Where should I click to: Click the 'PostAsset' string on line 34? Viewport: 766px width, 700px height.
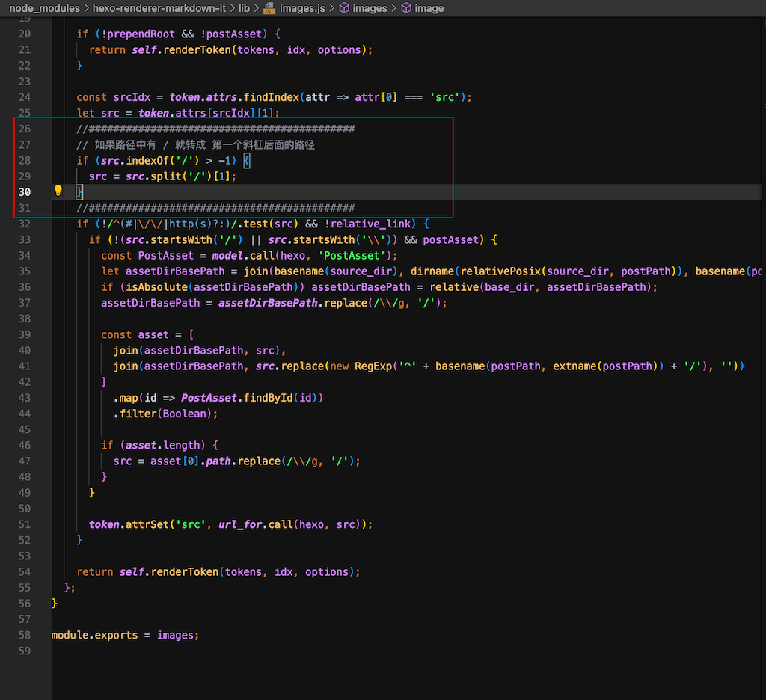point(359,255)
